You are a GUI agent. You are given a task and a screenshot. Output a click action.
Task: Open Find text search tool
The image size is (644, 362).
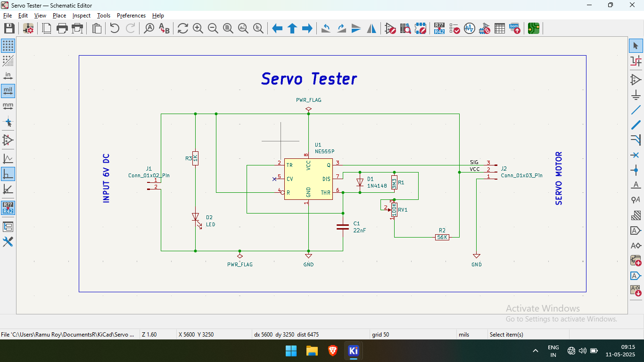click(x=149, y=28)
